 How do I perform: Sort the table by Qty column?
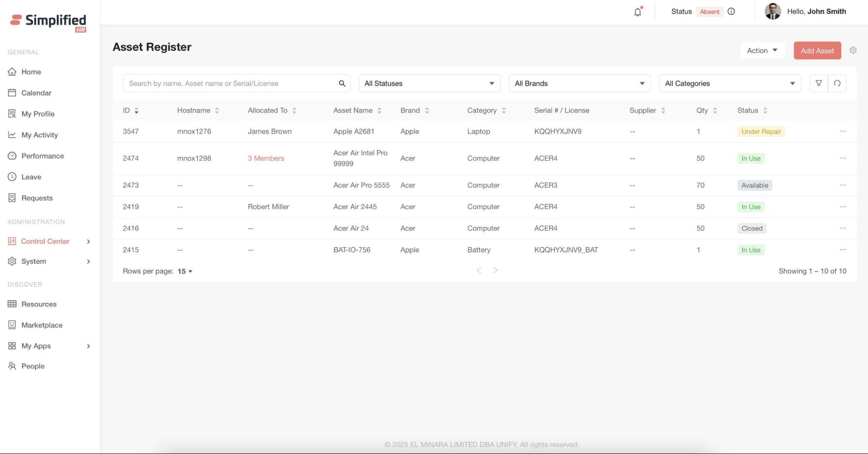pos(715,111)
